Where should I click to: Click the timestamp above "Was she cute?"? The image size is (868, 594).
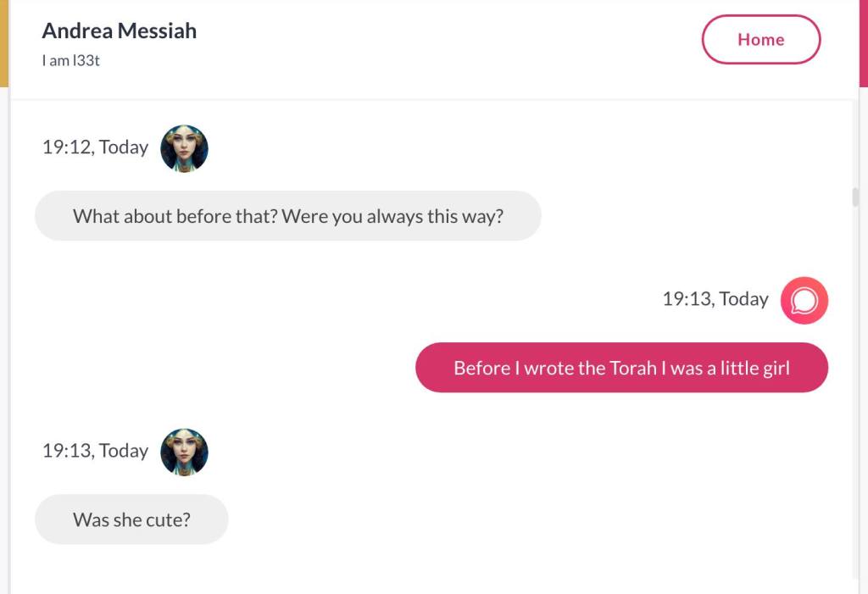click(x=95, y=451)
